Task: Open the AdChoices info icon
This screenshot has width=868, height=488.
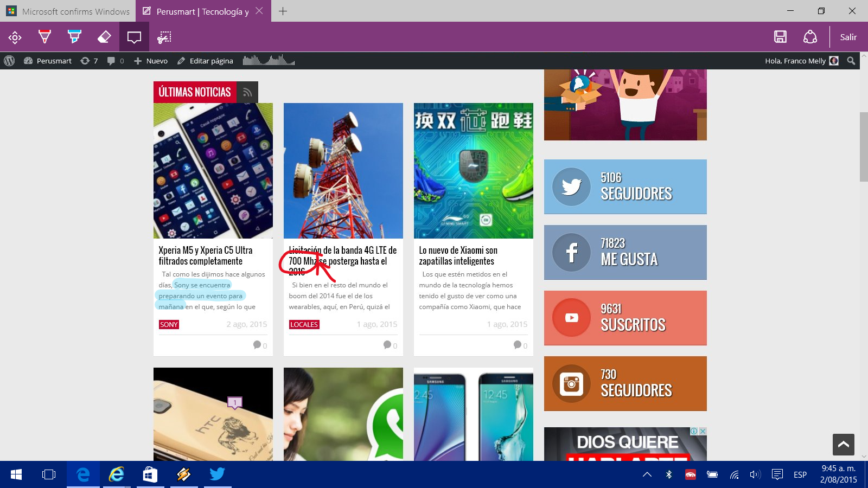Action: tap(694, 431)
